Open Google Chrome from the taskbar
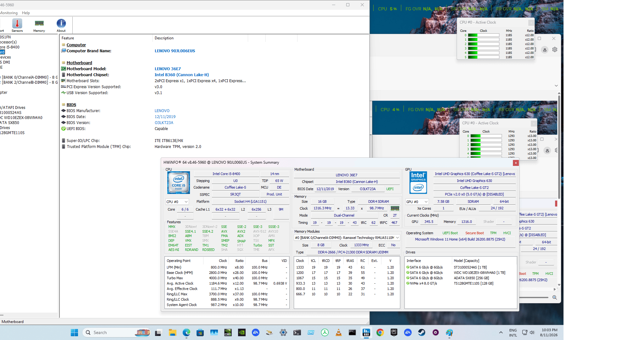644x340 pixels. pos(380,332)
